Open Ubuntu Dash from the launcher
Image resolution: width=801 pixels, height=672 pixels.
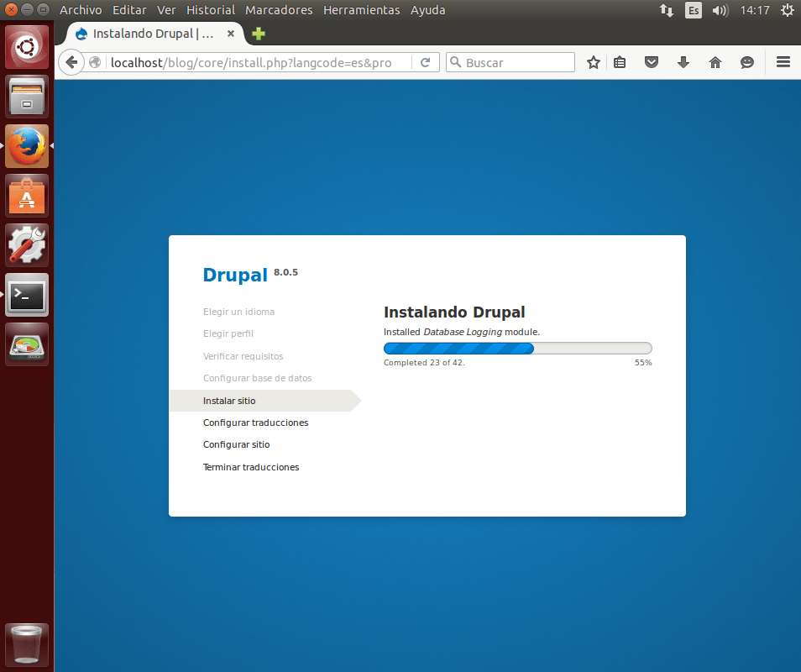(27, 48)
